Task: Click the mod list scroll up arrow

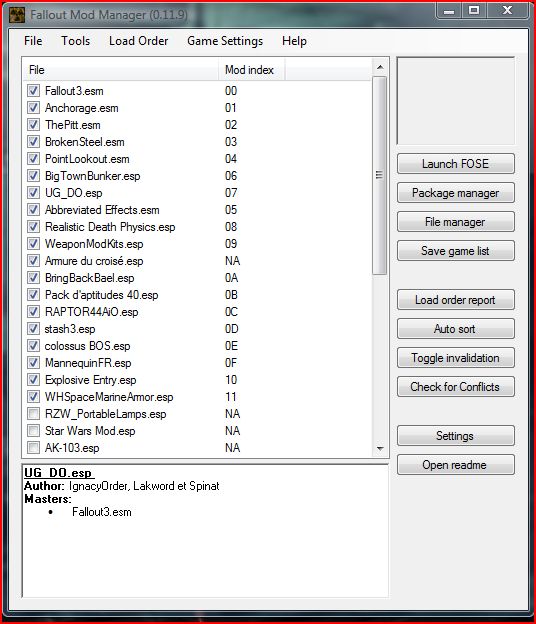Action: click(x=380, y=67)
